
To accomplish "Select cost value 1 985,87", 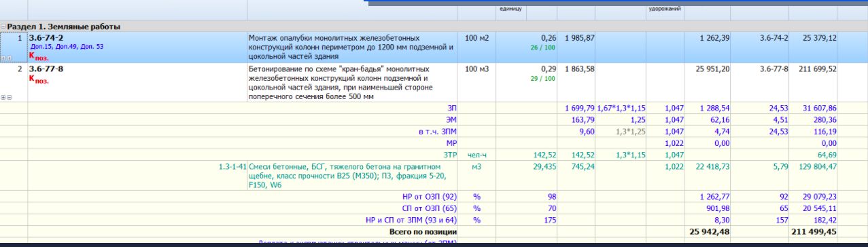I will (x=579, y=38).
